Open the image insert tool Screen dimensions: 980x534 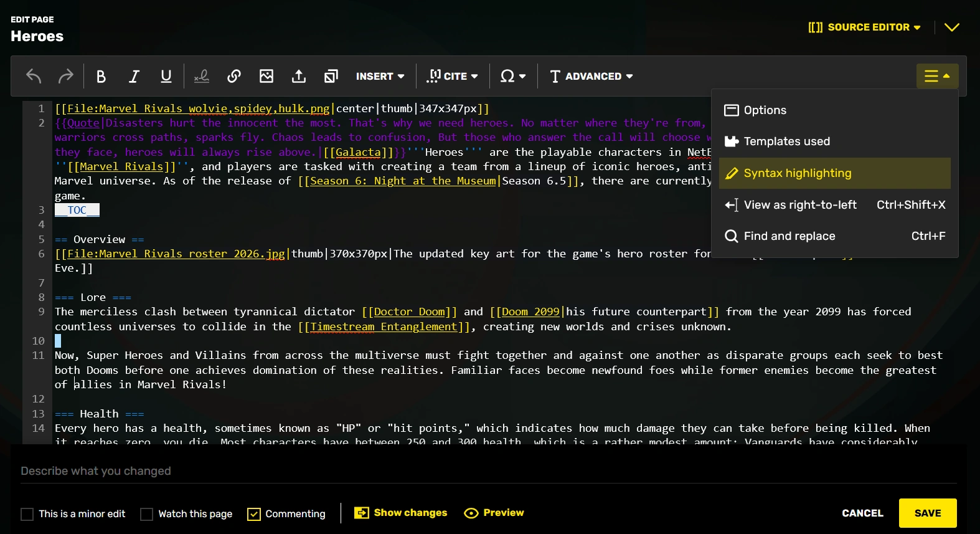pos(266,76)
